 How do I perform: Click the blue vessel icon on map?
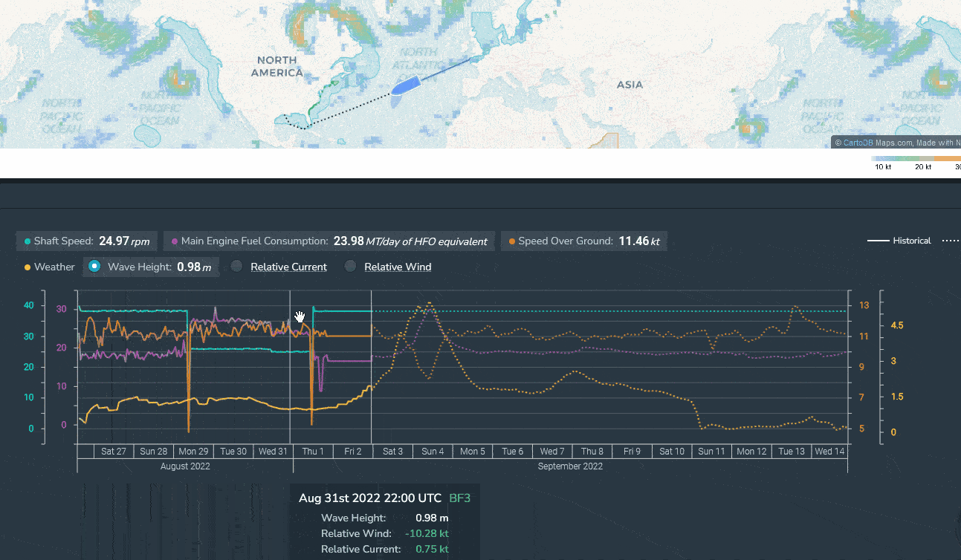click(x=406, y=85)
